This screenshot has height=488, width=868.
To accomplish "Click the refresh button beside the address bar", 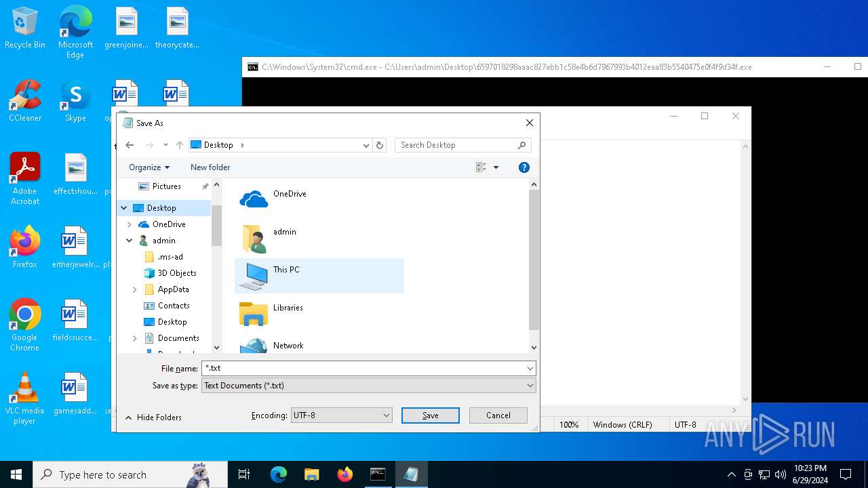I will tap(380, 145).
